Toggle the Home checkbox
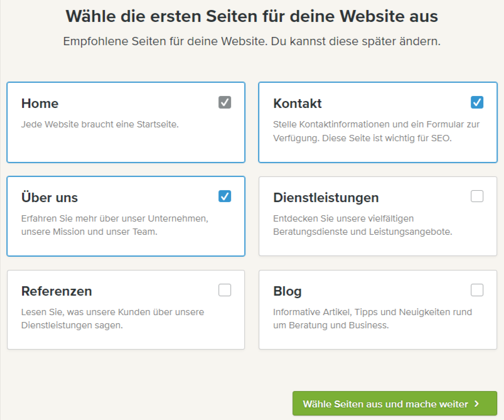The image size is (504, 420). pyautogui.click(x=225, y=102)
